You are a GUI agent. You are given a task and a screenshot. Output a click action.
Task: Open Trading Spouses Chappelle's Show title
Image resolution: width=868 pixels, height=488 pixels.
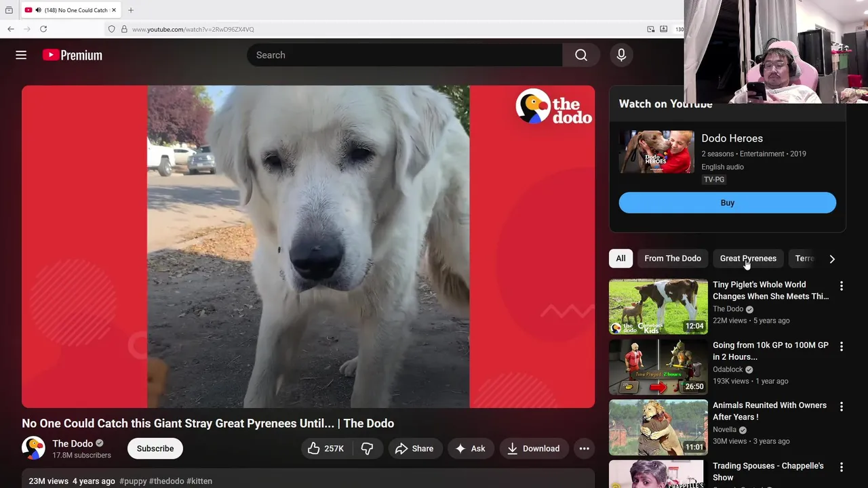tap(768, 471)
